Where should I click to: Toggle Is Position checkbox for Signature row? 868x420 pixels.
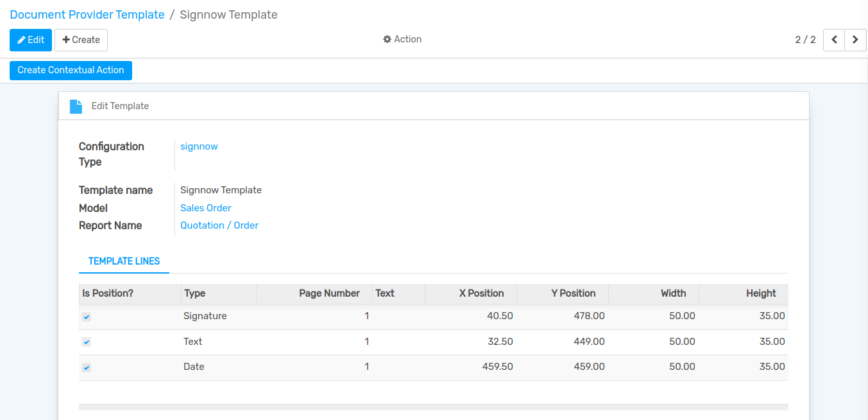coord(87,317)
